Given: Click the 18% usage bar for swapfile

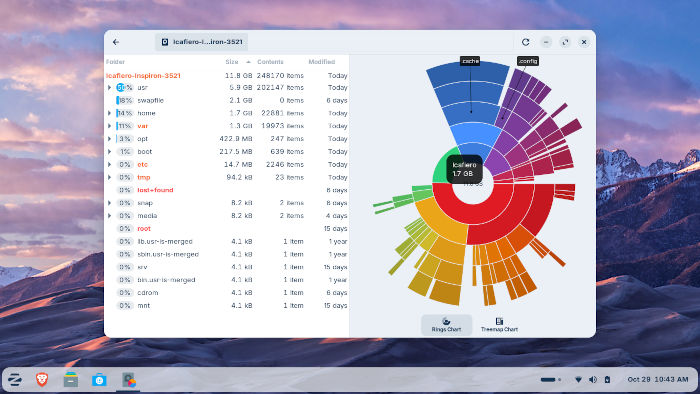Looking at the screenshot, I should coord(125,100).
